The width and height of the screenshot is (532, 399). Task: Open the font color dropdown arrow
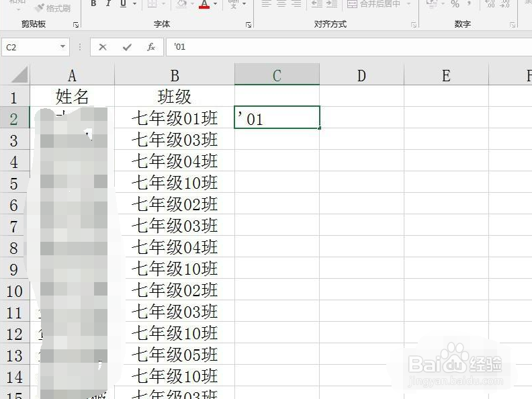215,4
